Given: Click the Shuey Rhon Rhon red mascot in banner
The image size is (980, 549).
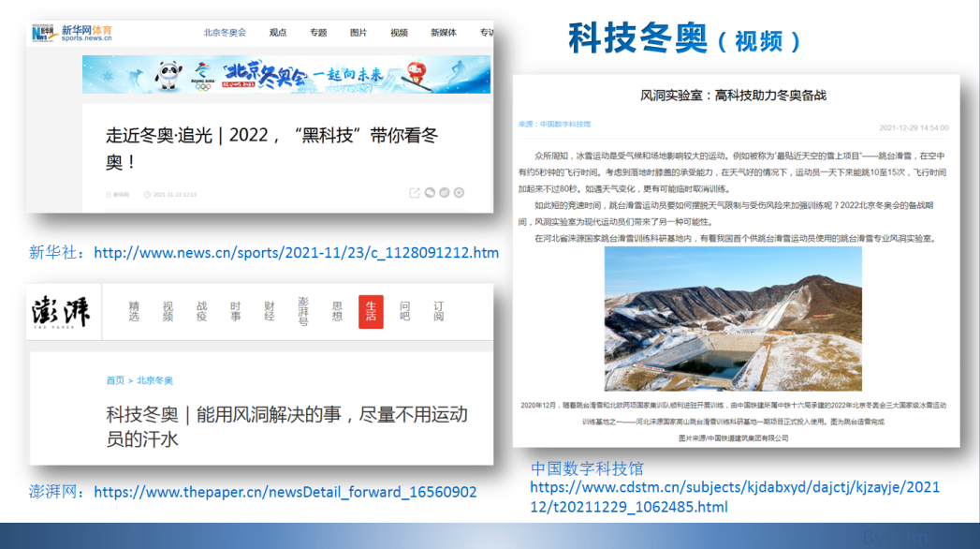Looking at the screenshot, I should (417, 74).
